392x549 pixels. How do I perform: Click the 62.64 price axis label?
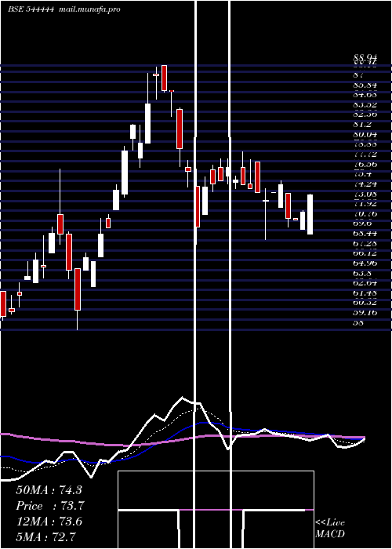(365, 283)
